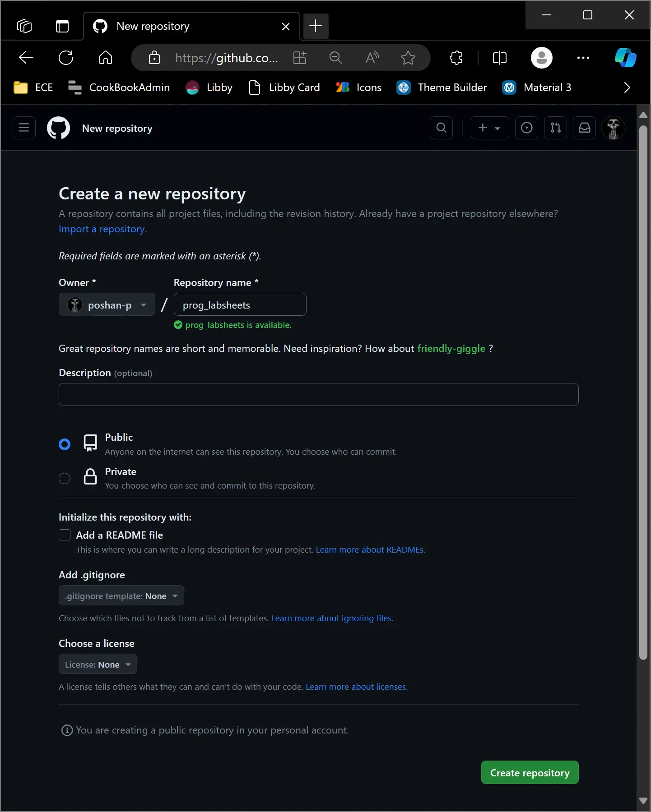Click the Create repository button
This screenshot has width=651, height=812.
click(529, 772)
